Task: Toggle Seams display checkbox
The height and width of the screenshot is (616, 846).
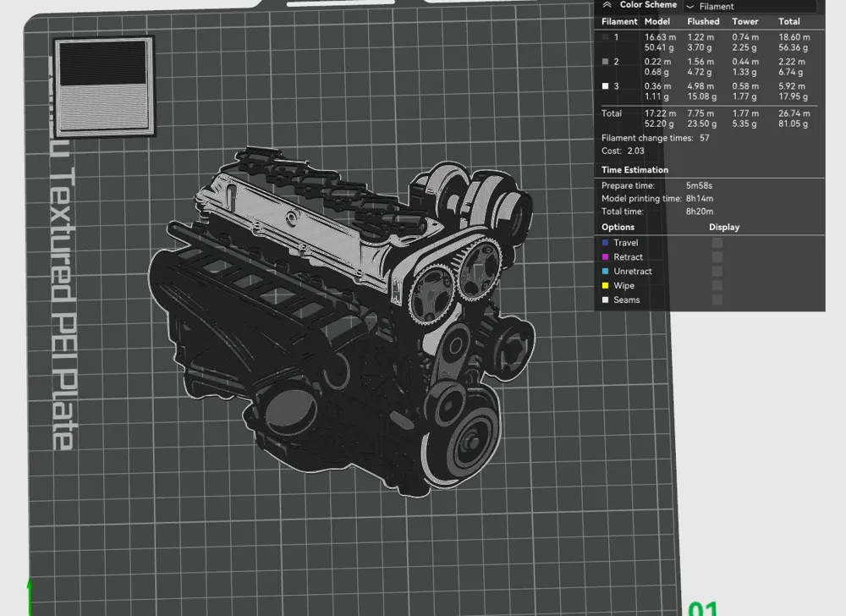Action: click(x=717, y=300)
